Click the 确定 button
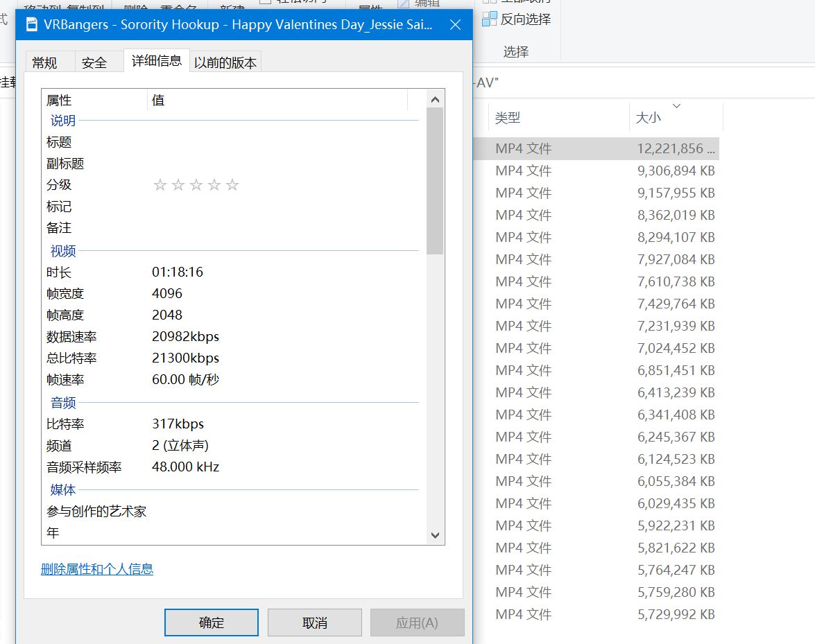The height and width of the screenshot is (644, 815). 212,623
